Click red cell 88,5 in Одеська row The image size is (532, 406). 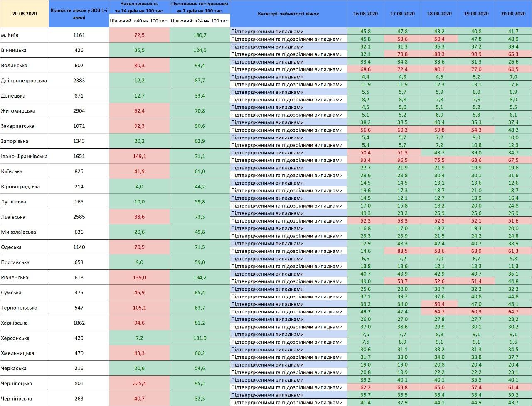[x=402, y=251]
